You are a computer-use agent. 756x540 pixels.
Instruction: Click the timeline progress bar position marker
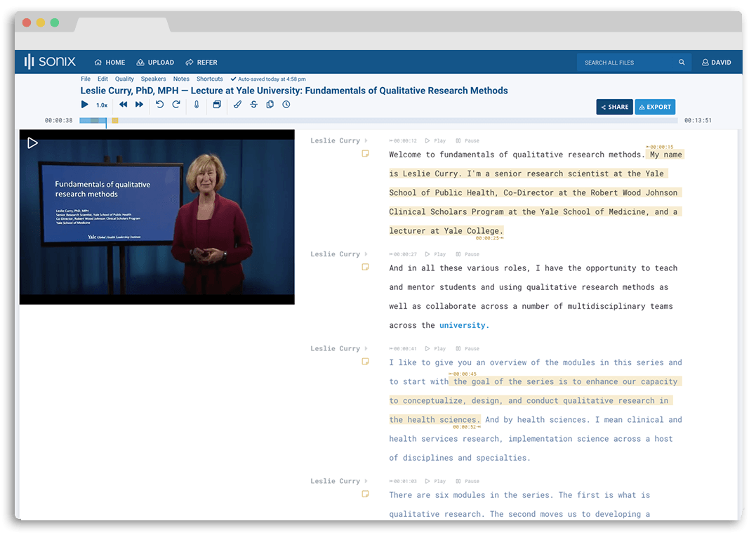pos(107,121)
